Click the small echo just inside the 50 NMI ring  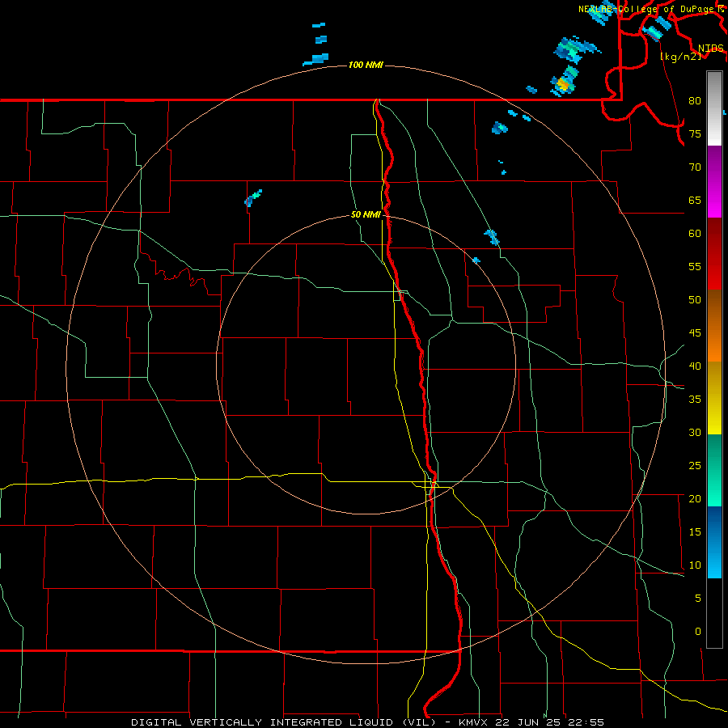click(476, 260)
